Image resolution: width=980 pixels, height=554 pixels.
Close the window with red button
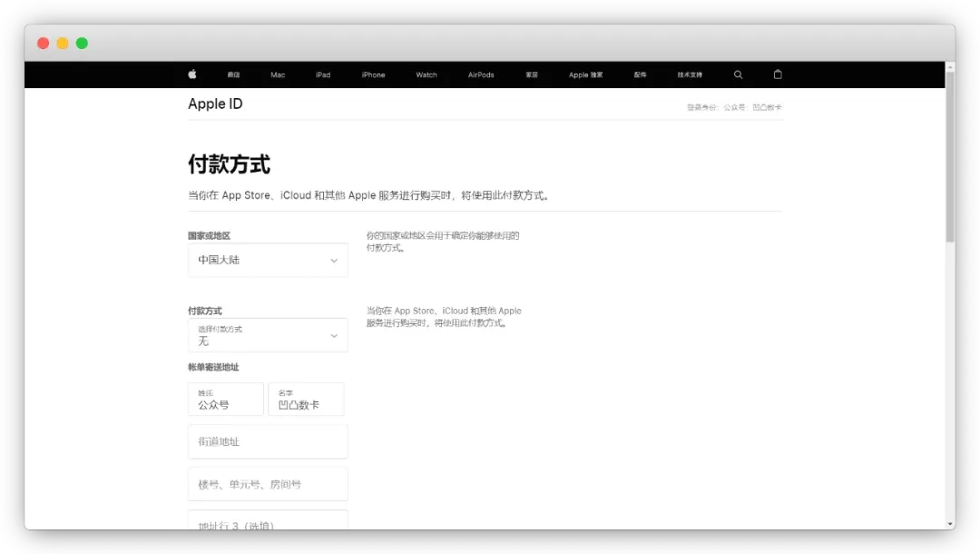(44, 44)
